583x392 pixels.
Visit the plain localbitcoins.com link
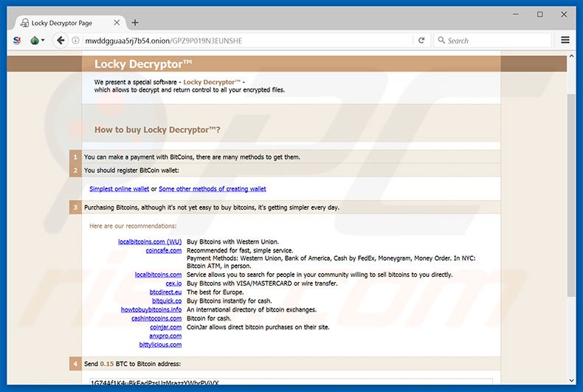point(158,275)
